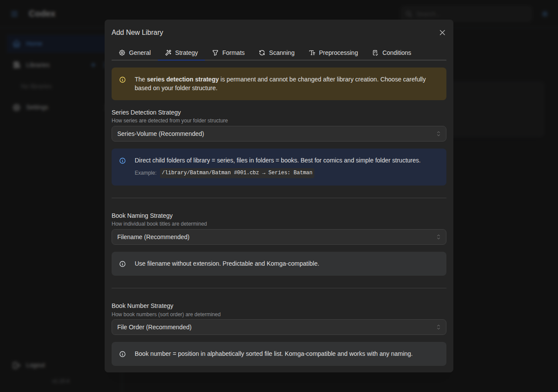
Task: Switch to the Conditions tab
Action: [391, 52]
